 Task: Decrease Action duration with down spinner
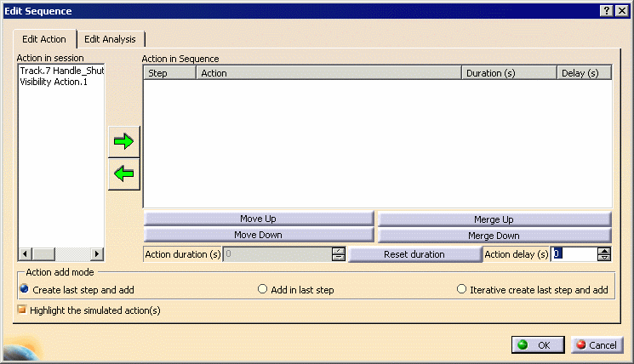coord(339,258)
